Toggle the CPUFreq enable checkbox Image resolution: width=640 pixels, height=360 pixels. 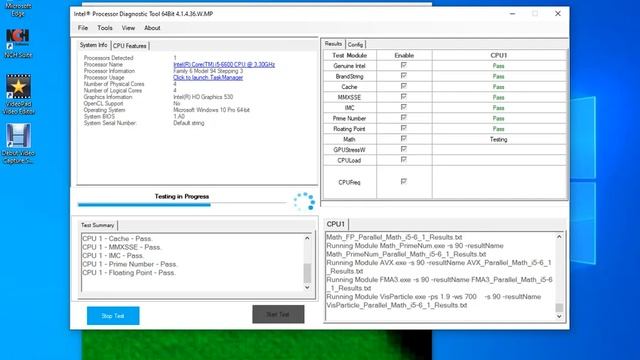[404, 181]
